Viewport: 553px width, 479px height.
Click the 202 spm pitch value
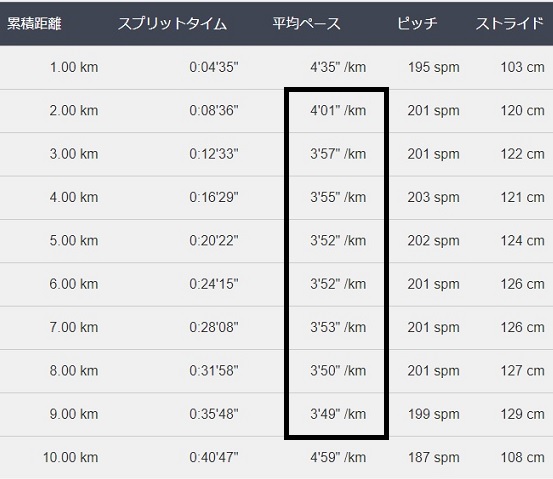434,241
